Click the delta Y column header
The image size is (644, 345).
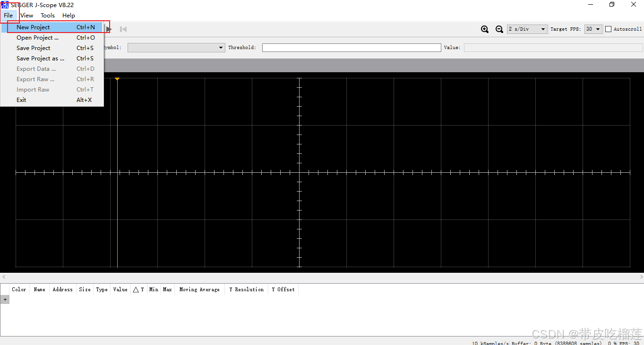[138, 290]
